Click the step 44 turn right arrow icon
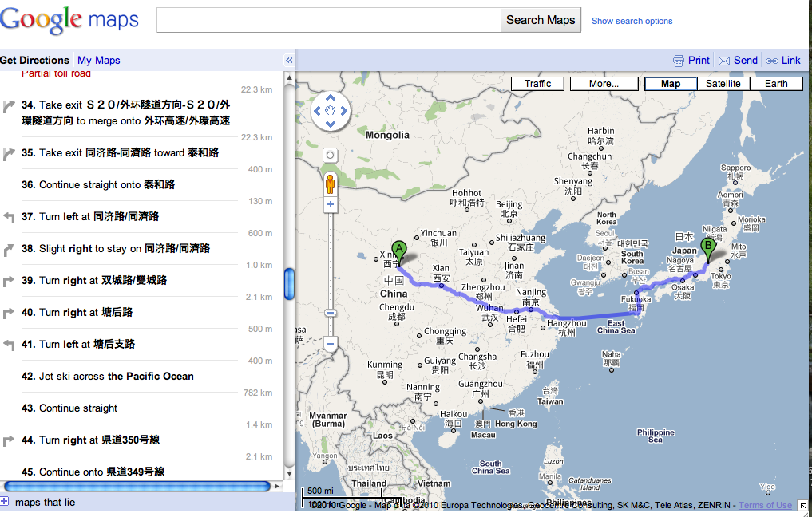 coord(9,441)
